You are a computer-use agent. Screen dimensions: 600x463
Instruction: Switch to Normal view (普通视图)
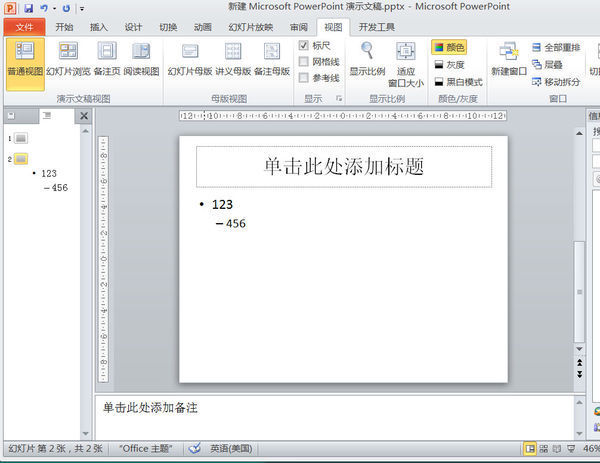(25, 64)
